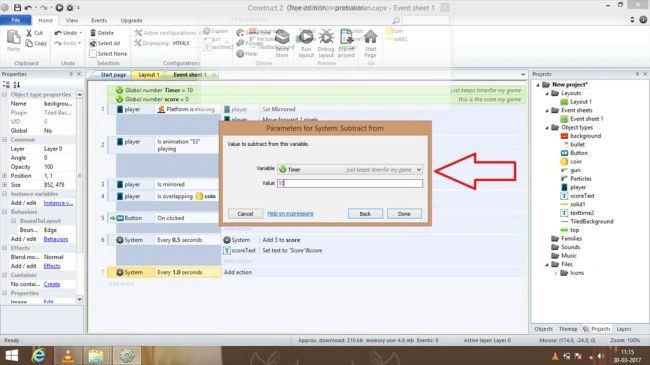
Task: Click the Cut scissors icon
Action: pos(29,33)
